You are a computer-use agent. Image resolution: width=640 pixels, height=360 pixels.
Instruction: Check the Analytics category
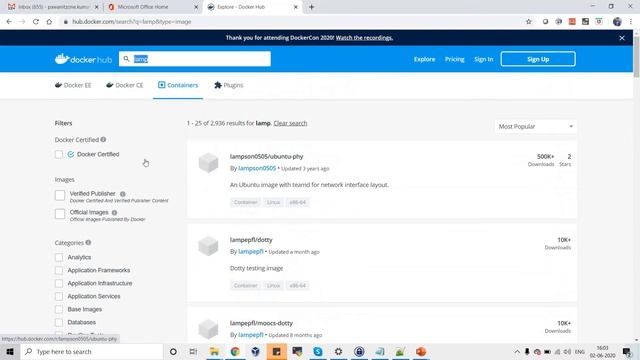[x=59, y=257]
